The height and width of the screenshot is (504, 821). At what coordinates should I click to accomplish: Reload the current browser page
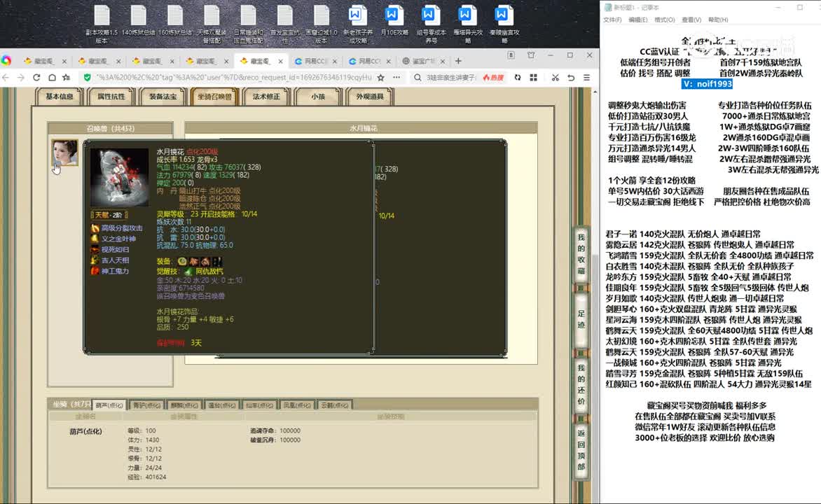[36, 78]
